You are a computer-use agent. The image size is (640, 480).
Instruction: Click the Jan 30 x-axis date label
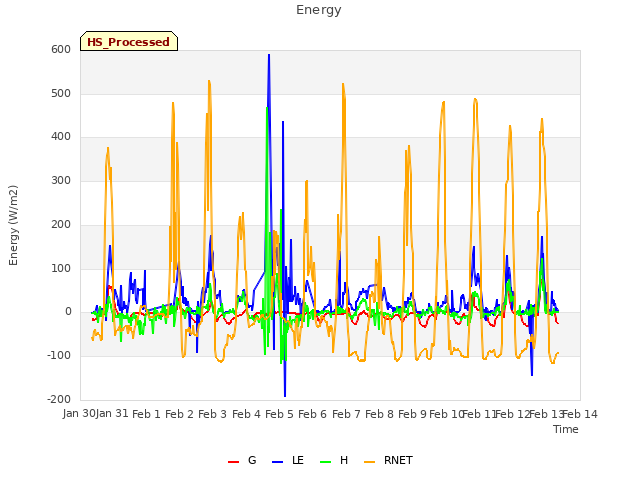click(x=79, y=413)
